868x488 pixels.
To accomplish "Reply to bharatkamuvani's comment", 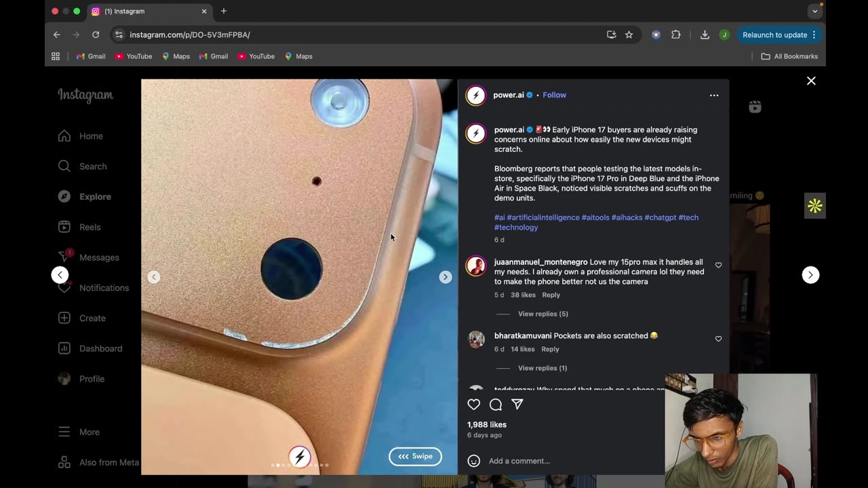I will point(550,349).
